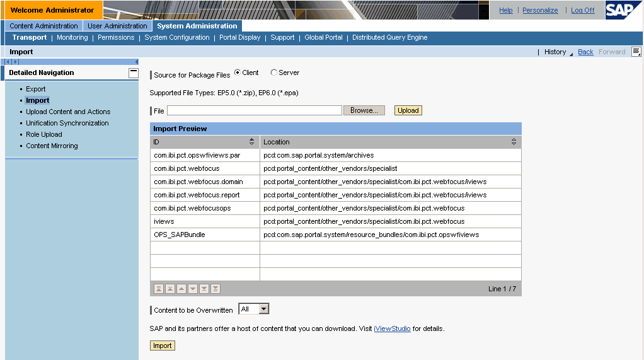Open Content to be Overwritten dropdown
Image resolution: width=644 pixels, height=360 pixels.
tap(264, 309)
